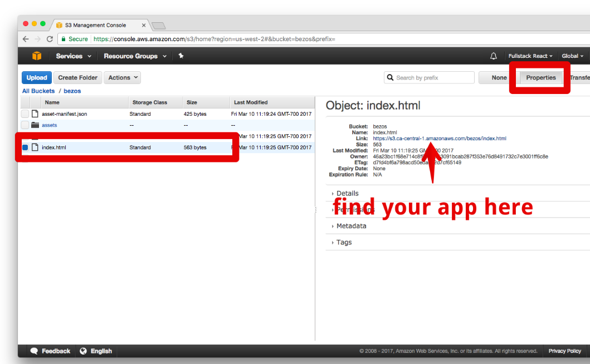Click the browser address bar URL
Screen dimensions: 590x364
214,39
